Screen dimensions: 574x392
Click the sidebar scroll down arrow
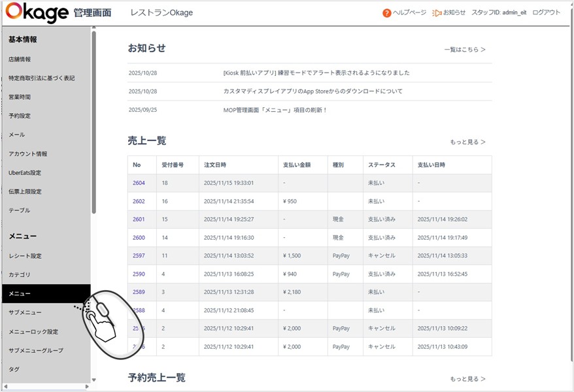(93, 380)
